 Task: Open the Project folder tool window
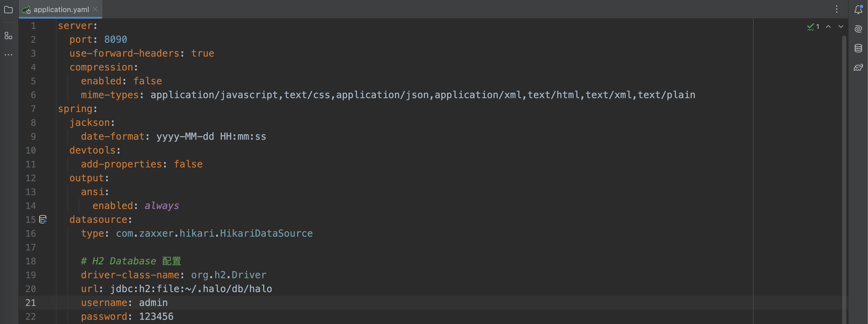pyautogui.click(x=8, y=10)
